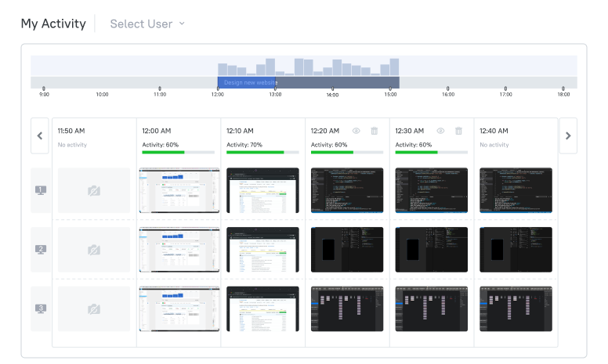Click the 16:00 label on the timeline

448,95
